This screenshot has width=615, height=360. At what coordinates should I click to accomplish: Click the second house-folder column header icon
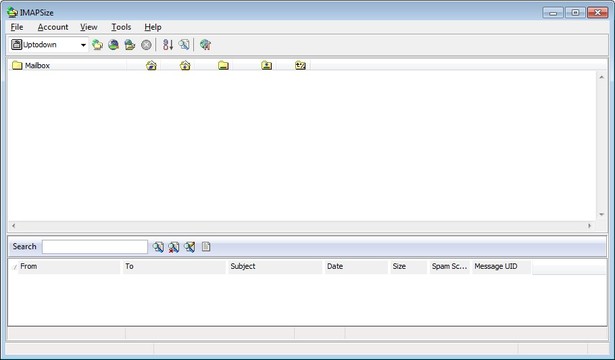(x=185, y=65)
